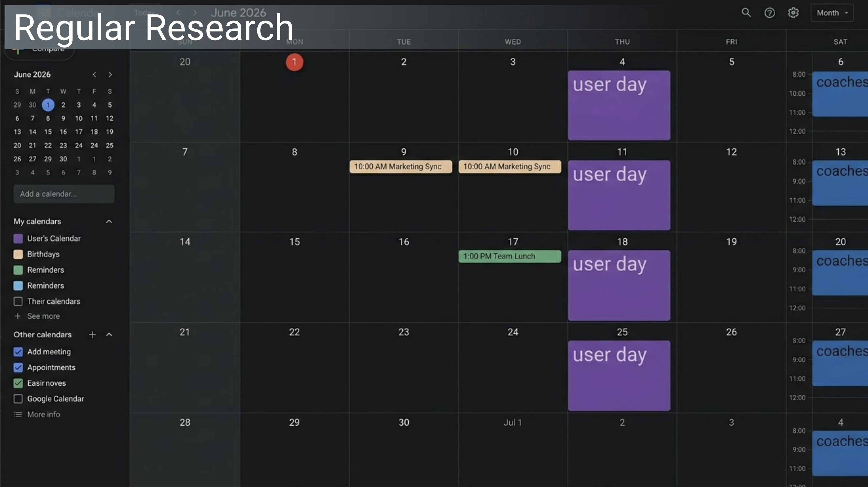Open the Month view dropdown
Viewport: 868px width, 487px height.
[x=832, y=13]
